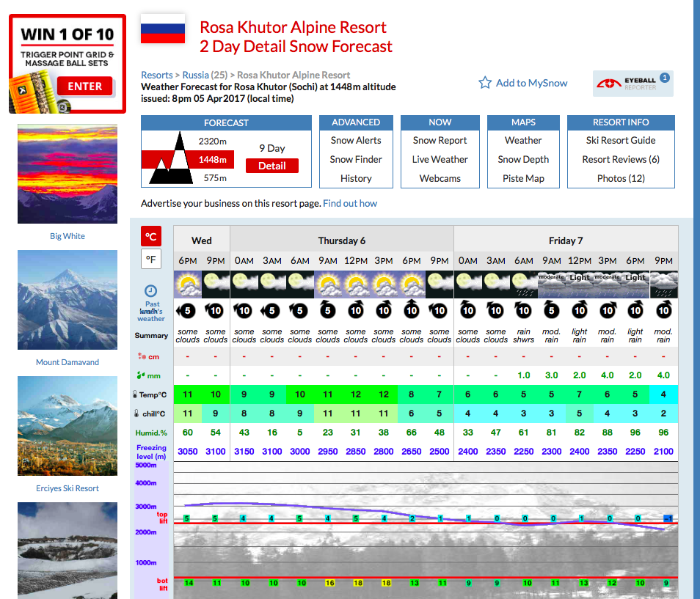
Task: Click the Past weather link
Action: 151,312
